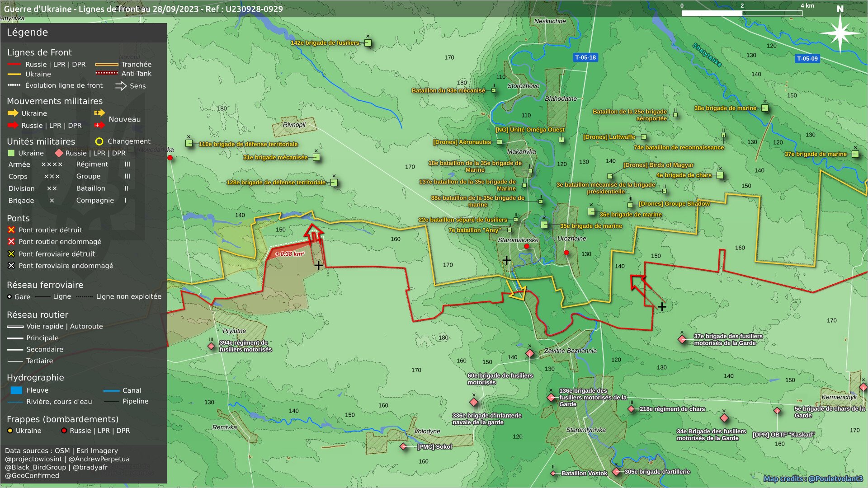Image resolution: width=868 pixels, height=488 pixels.
Task: Click the 'Hydrographie' legend heading
Action: [35, 378]
